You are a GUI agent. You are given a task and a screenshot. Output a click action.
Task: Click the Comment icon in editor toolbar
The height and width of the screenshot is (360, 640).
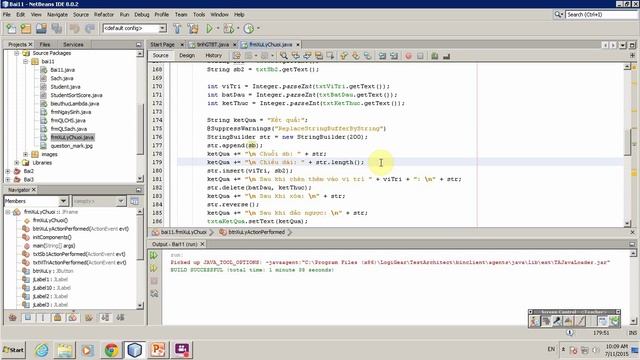[x=435, y=56]
